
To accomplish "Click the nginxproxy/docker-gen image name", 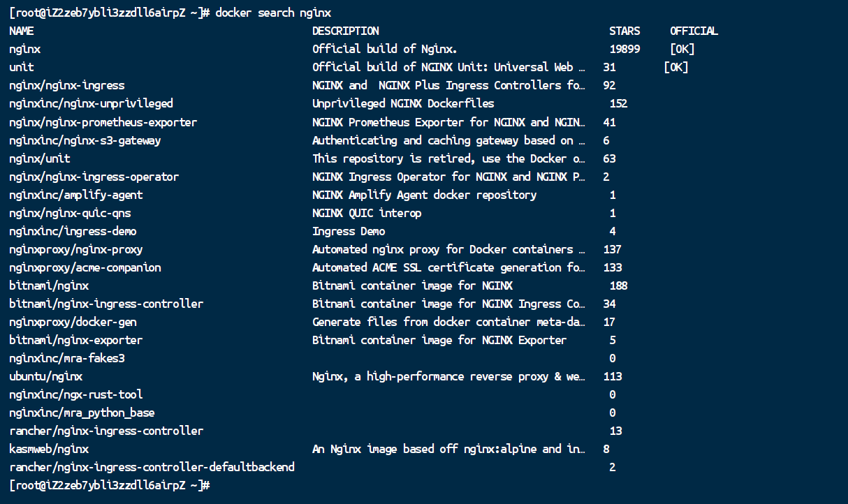I will point(73,322).
